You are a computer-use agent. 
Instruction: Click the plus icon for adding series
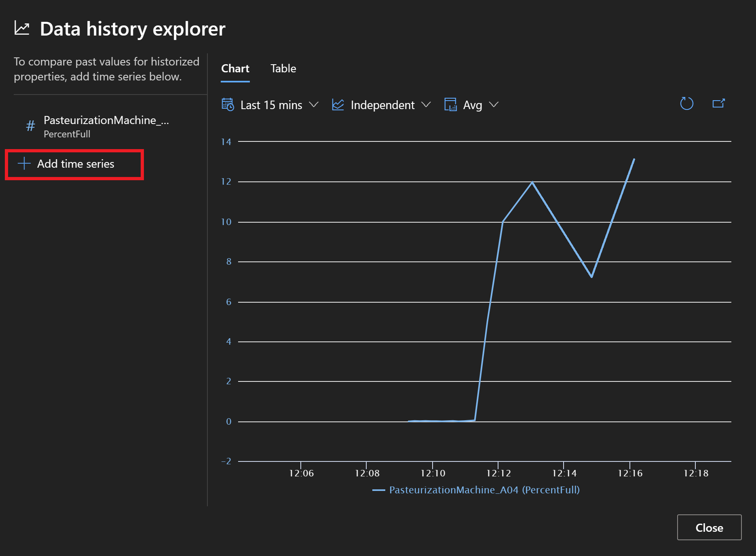click(24, 164)
